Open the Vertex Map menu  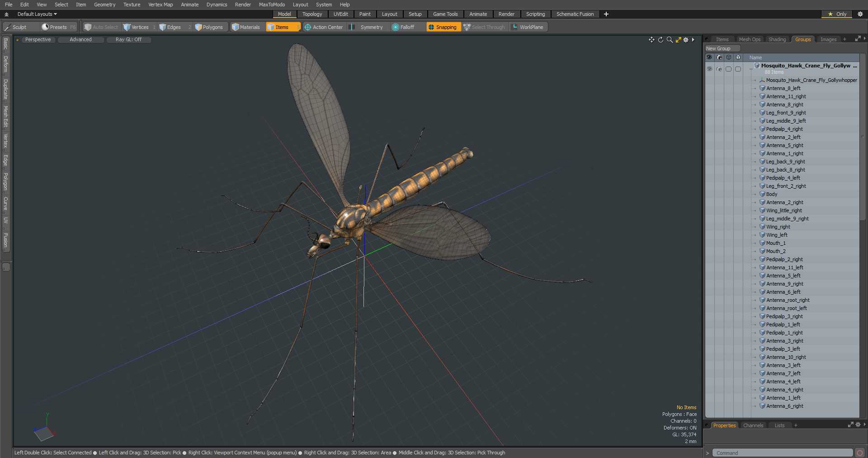(160, 5)
